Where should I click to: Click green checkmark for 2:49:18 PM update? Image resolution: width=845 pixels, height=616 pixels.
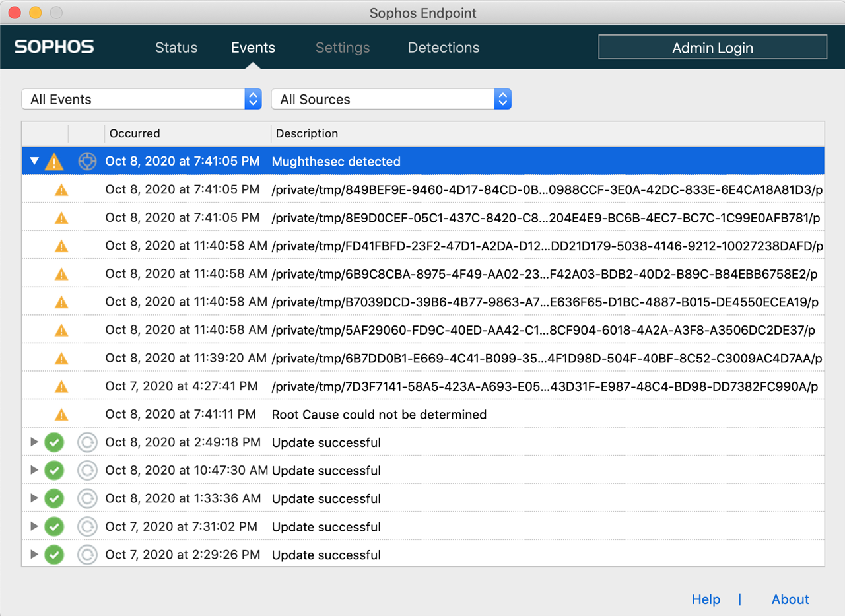pyautogui.click(x=54, y=442)
